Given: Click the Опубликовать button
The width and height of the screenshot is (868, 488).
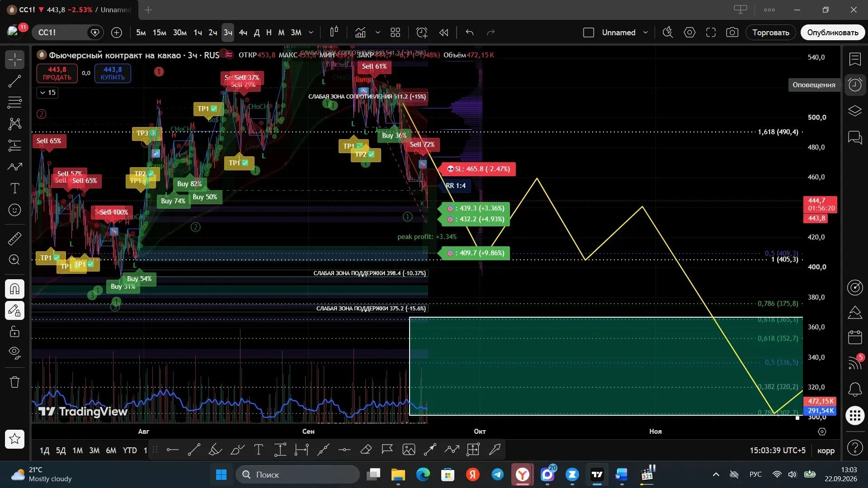Looking at the screenshot, I should pos(833,33).
